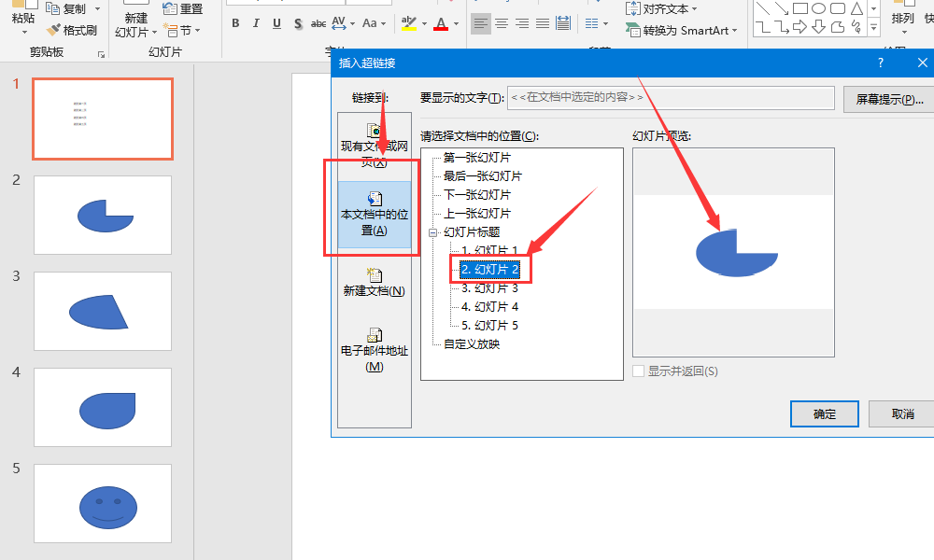Select the 电子邮件地址 link type
Image resolution: width=934 pixels, height=560 pixels.
click(x=374, y=349)
